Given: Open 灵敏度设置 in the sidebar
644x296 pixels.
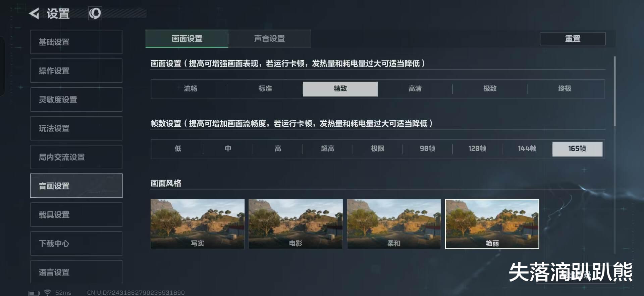Looking at the screenshot, I should click(x=76, y=99).
